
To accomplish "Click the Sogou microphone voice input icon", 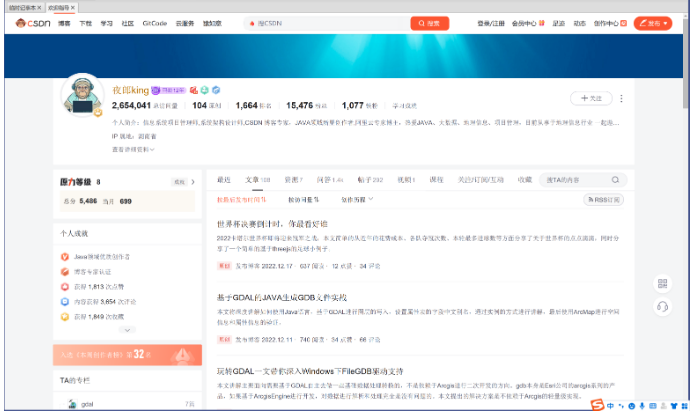I will coord(642,406).
